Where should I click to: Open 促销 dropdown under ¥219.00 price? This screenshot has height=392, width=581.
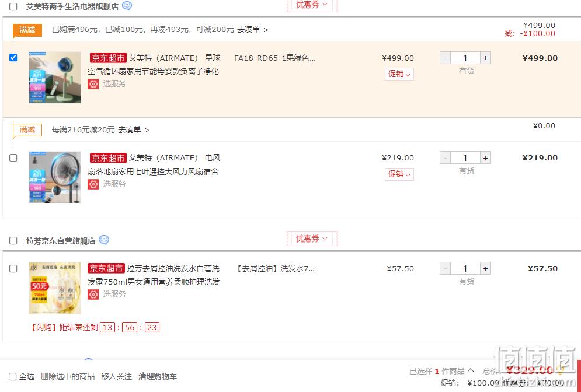pyautogui.click(x=399, y=174)
